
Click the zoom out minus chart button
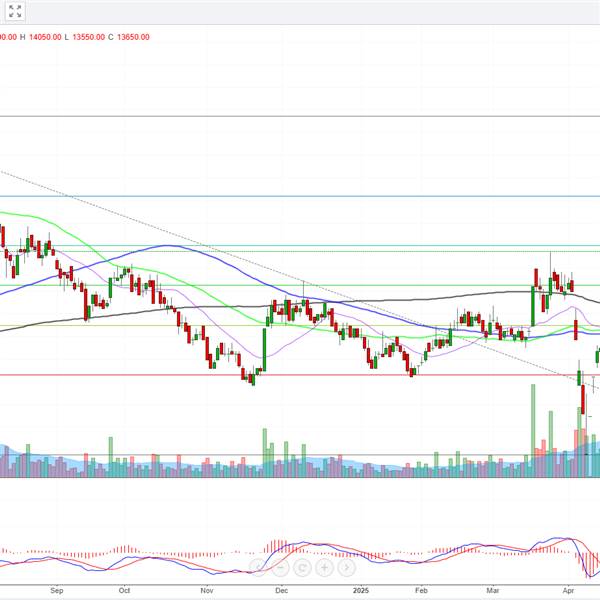pyautogui.click(x=280, y=567)
